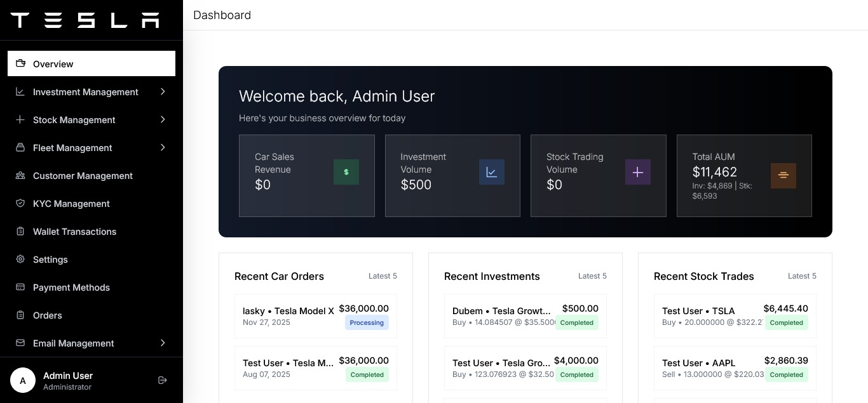This screenshot has height=403, width=868.
Task: Click the Recent Investments heading
Action: (492, 276)
